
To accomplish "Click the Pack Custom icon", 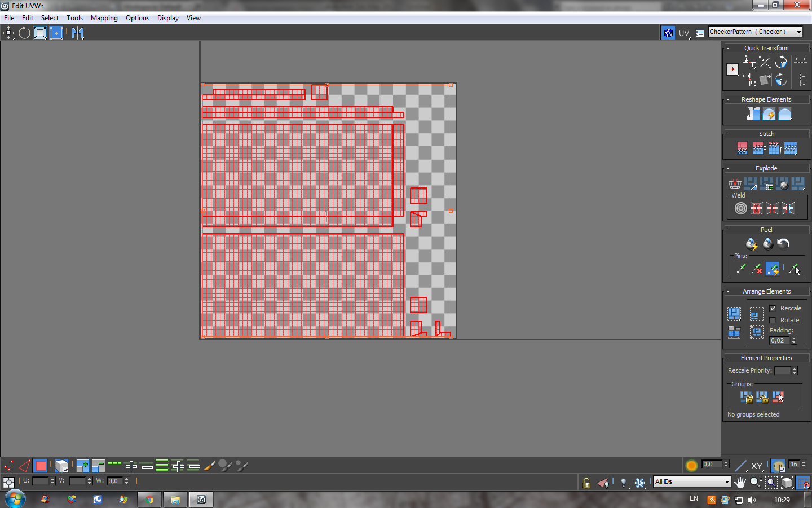I will tap(734, 314).
